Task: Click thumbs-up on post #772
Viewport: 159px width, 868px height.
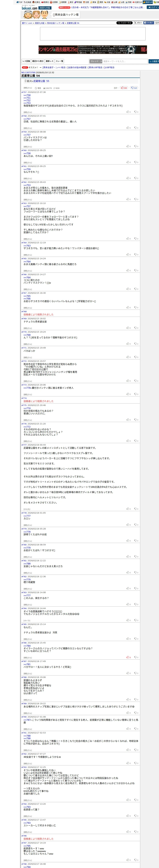Action: [128, 381]
